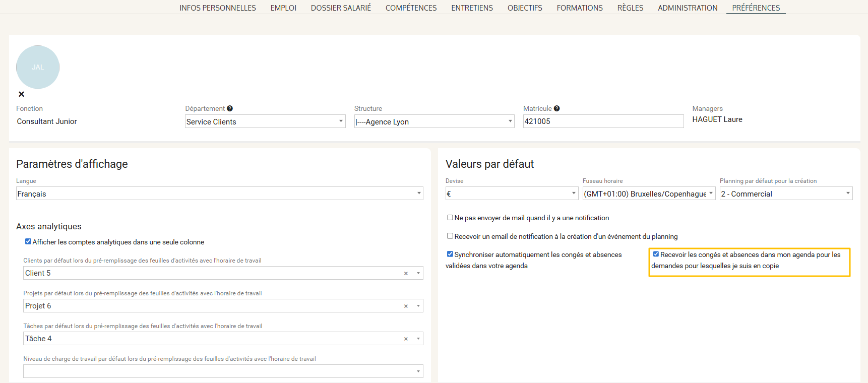Viewport: 868px width, 383px height.
Task: Toggle single-column analytic accounts checkbox
Action: tap(28, 241)
